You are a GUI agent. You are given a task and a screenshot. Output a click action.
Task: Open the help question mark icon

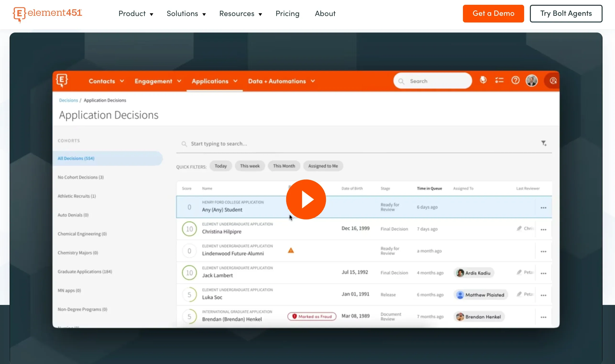(515, 80)
